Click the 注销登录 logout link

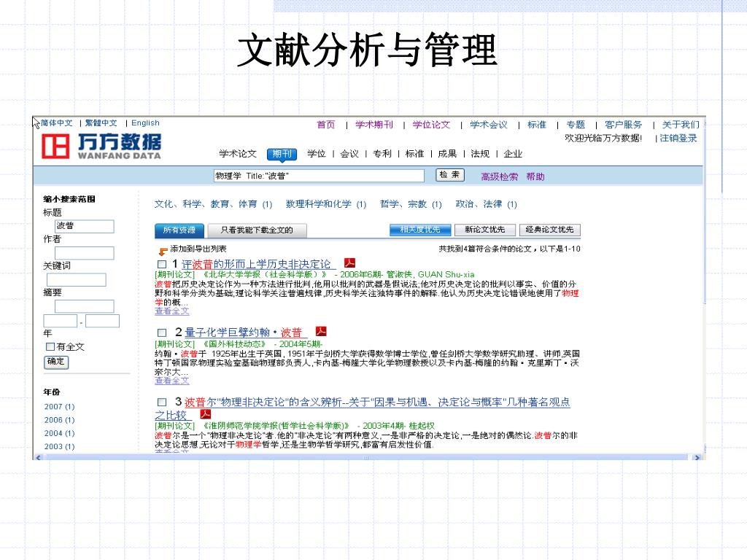(x=678, y=138)
